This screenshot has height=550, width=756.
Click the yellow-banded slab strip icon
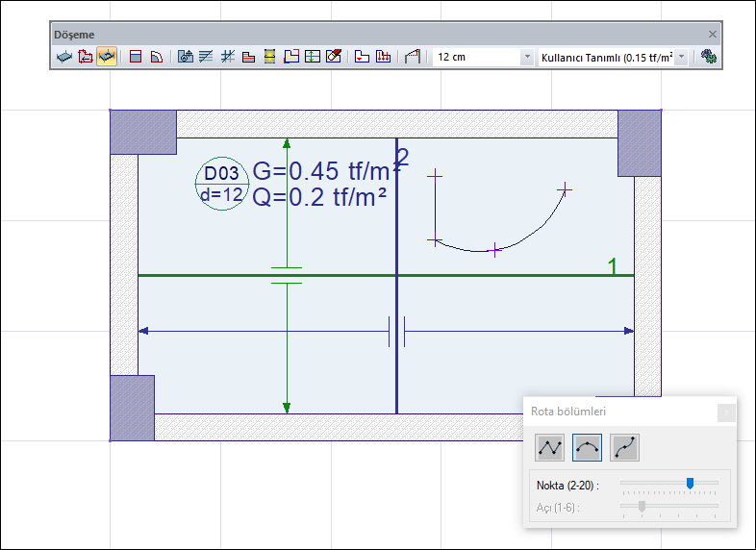[270, 58]
